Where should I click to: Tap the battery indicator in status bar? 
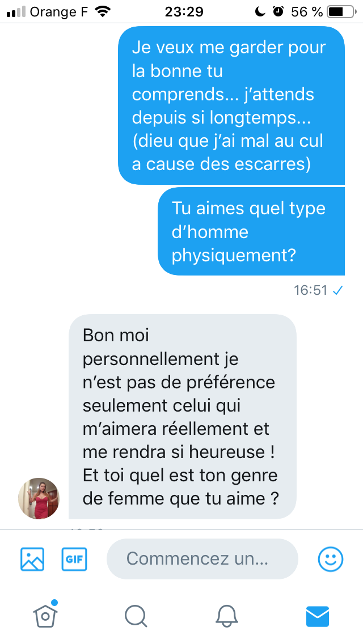pyautogui.click(x=341, y=12)
